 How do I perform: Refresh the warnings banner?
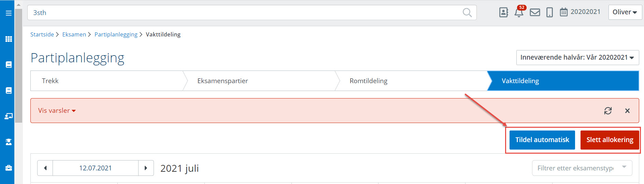tap(608, 111)
